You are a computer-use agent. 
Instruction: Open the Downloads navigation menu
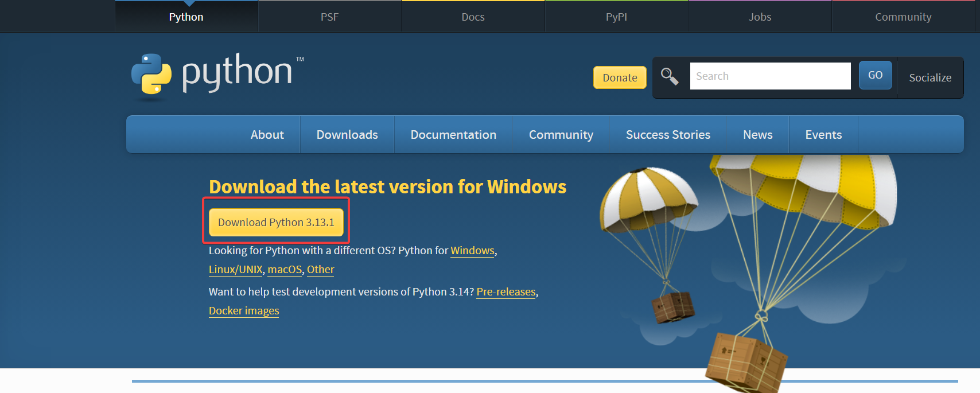(347, 134)
